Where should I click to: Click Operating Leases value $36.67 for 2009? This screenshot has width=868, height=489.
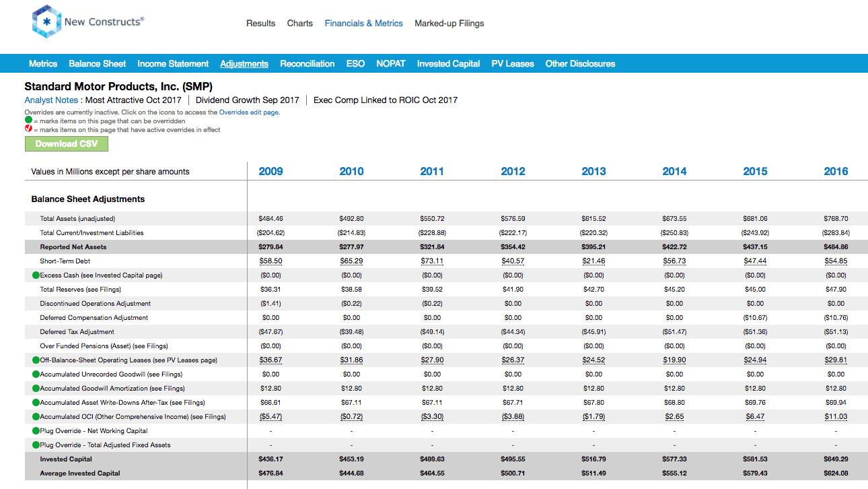[x=270, y=360]
